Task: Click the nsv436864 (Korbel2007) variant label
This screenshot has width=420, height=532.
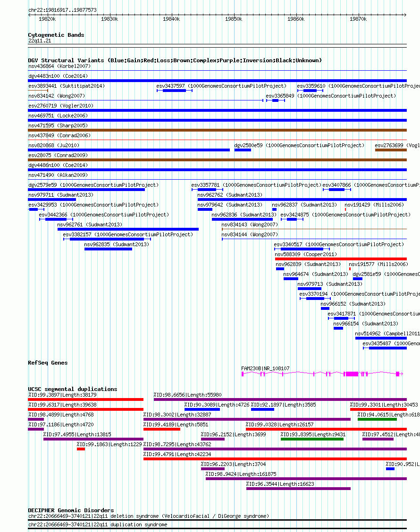Action: pyautogui.click(x=59, y=66)
